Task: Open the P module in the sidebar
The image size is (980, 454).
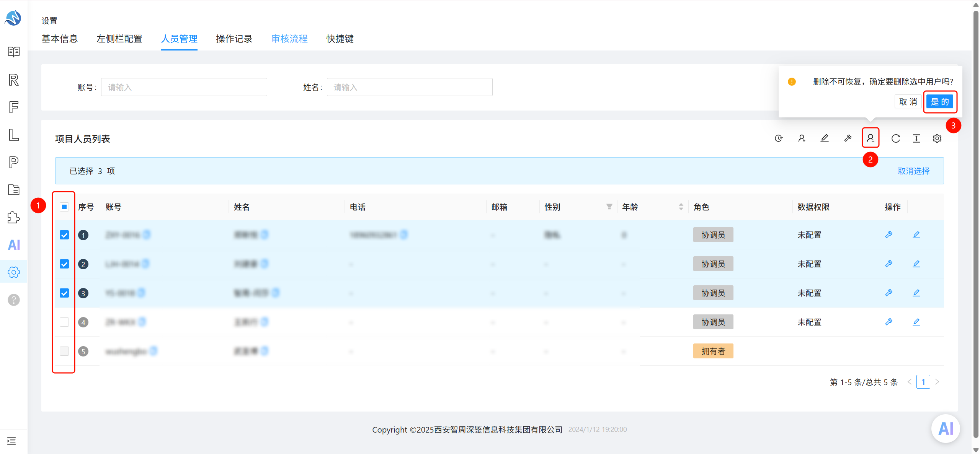Action: 14,162
